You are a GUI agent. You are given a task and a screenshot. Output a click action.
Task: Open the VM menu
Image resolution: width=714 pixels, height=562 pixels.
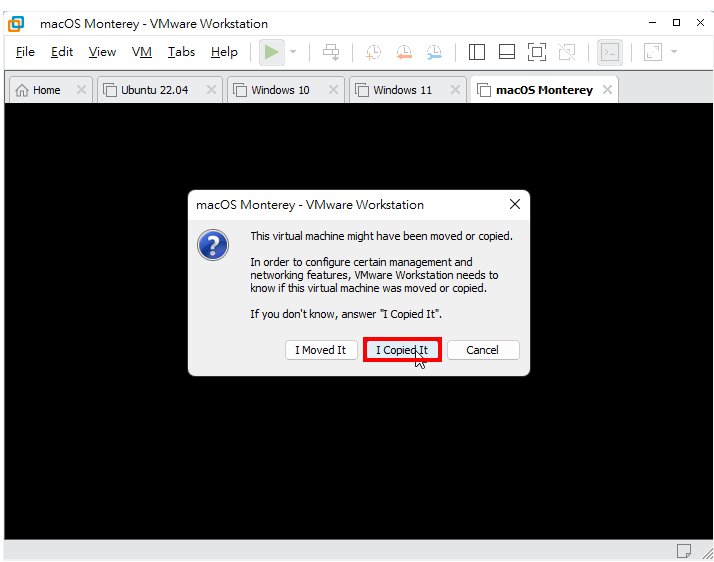point(142,52)
